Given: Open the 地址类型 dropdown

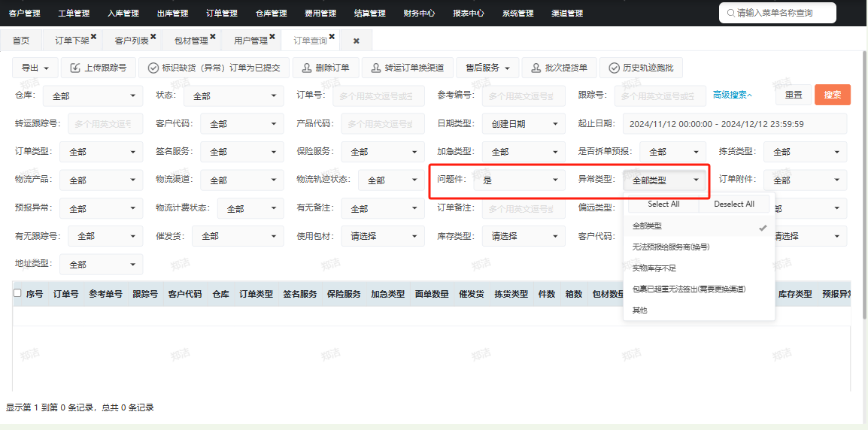Looking at the screenshot, I should click(102, 265).
